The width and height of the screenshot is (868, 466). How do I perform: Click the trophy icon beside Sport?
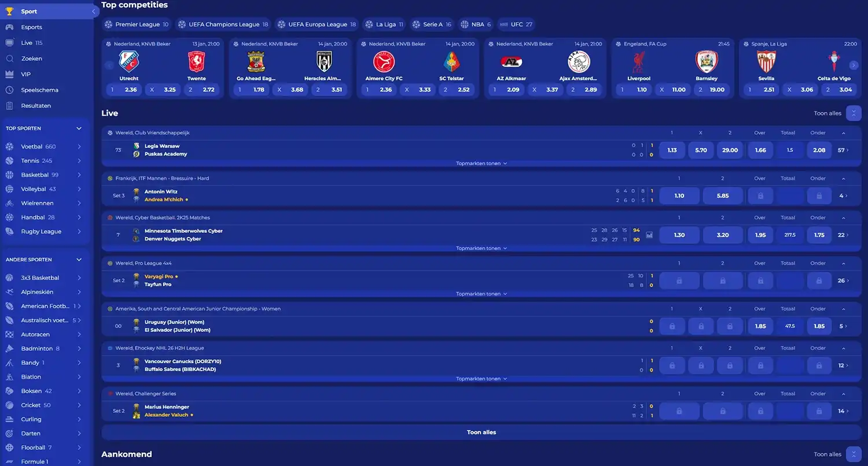pos(9,12)
